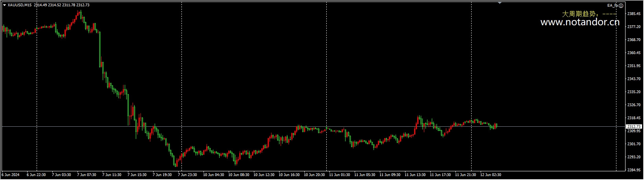Click time label 6 Jun 22:30
This screenshot has height=180, width=644.
(36, 174)
